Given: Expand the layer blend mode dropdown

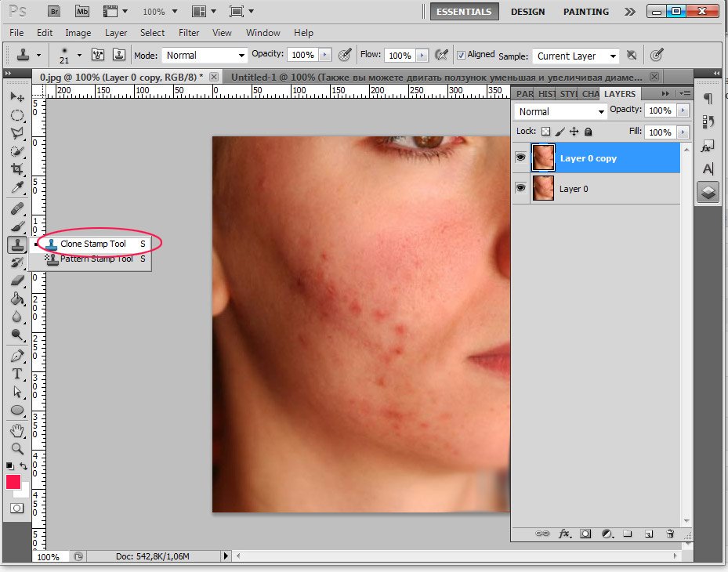Looking at the screenshot, I should [561, 111].
